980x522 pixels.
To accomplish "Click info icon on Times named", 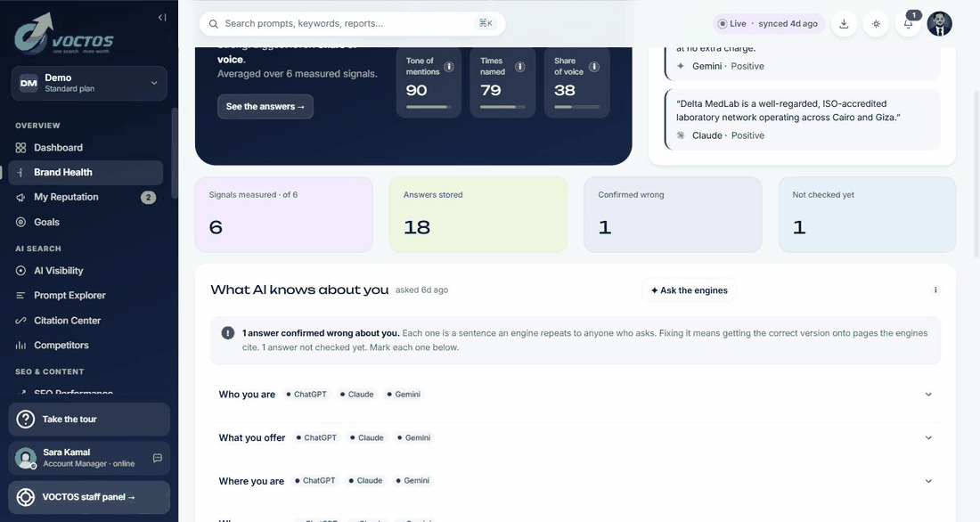I will pos(520,66).
